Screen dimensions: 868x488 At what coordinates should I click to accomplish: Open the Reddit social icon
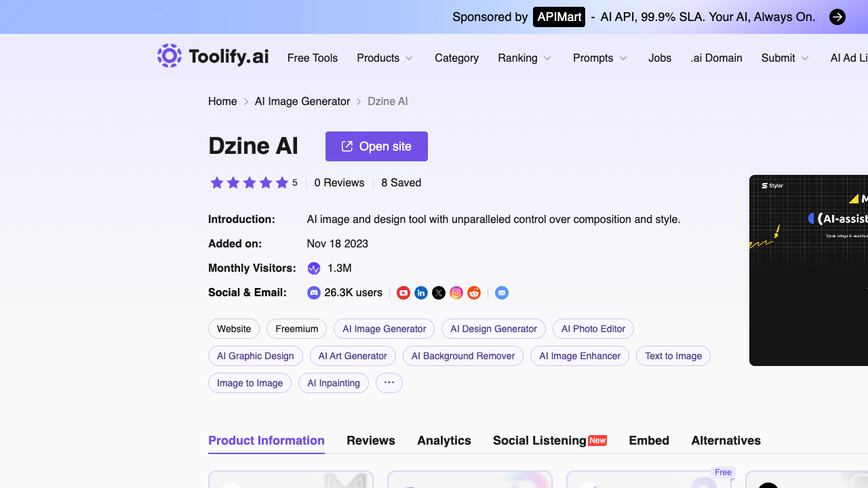coord(474,293)
